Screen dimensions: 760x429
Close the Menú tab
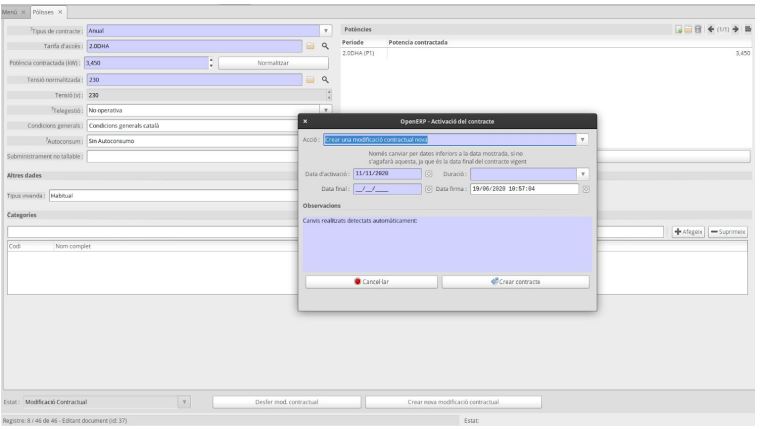tap(23, 12)
